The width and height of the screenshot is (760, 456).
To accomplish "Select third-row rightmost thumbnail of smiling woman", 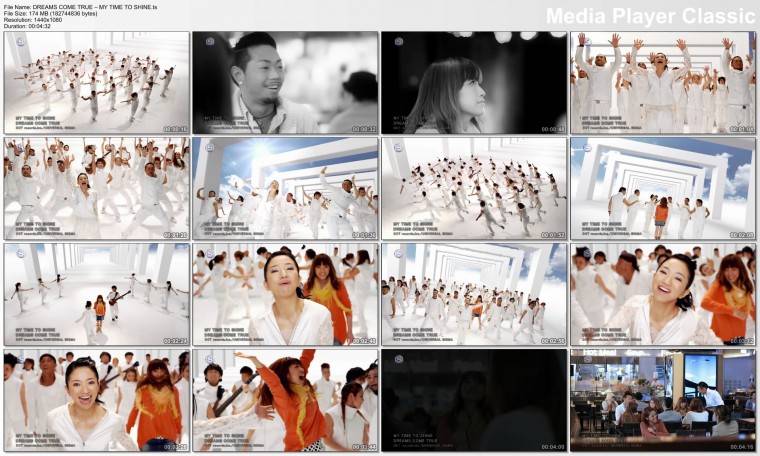I will (663, 294).
